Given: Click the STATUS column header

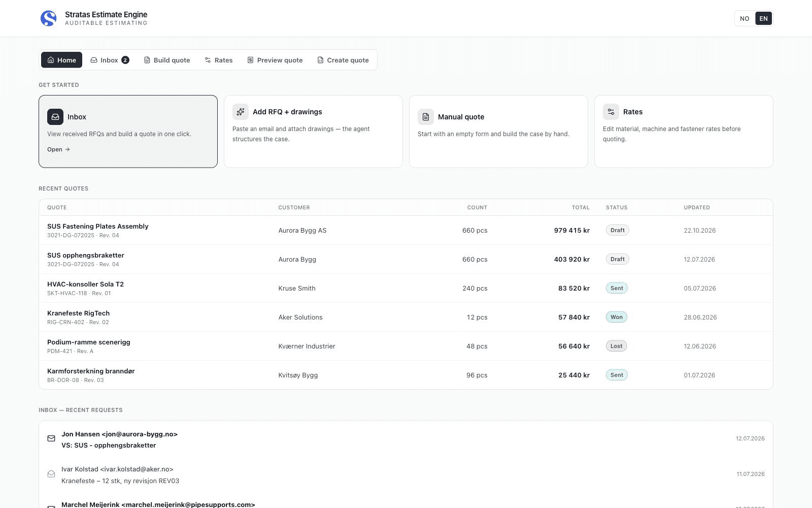Looking at the screenshot, I should tap(617, 207).
